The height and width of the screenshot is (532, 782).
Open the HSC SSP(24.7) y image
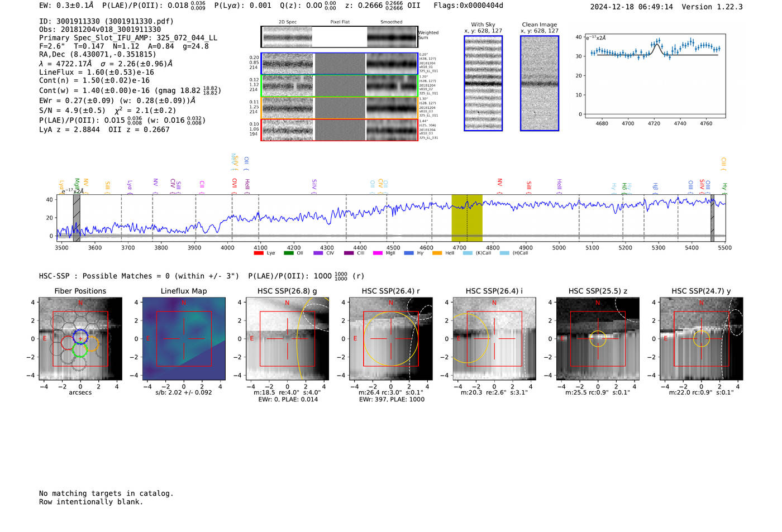click(x=702, y=339)
